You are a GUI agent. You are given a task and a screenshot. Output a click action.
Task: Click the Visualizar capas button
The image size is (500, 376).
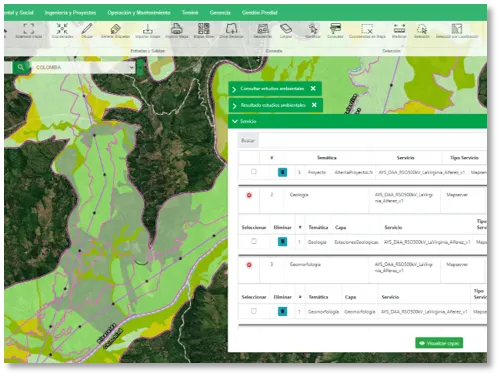(439, 343)
